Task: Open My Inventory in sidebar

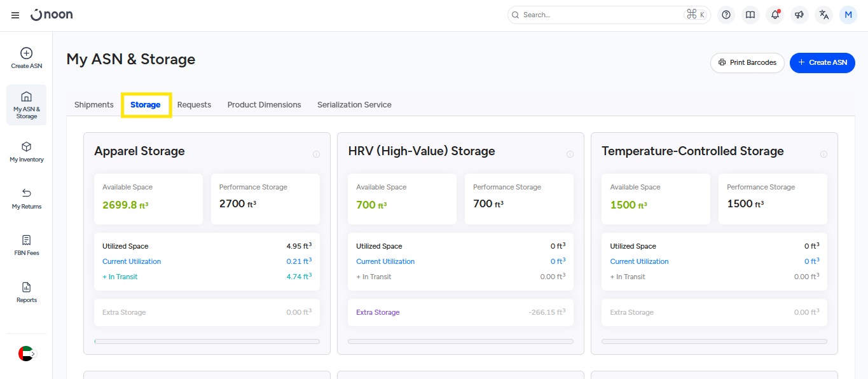Action: (x=27, y=152)
